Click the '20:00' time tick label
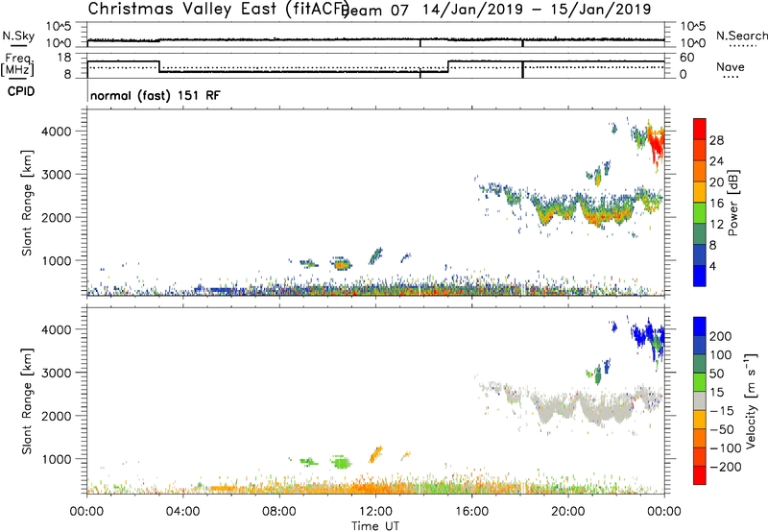The height and width of the screenshot is (532, 768). (x=568, y=512)
